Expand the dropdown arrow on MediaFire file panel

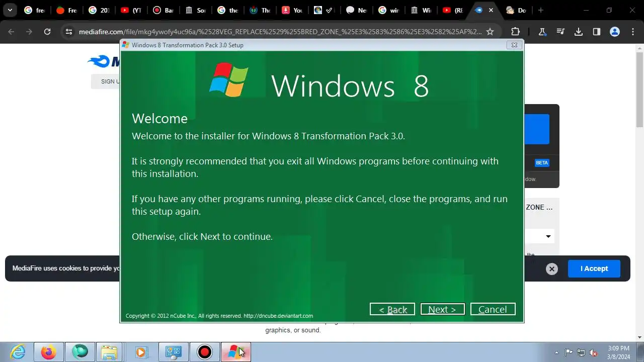[x=548, y=236]
